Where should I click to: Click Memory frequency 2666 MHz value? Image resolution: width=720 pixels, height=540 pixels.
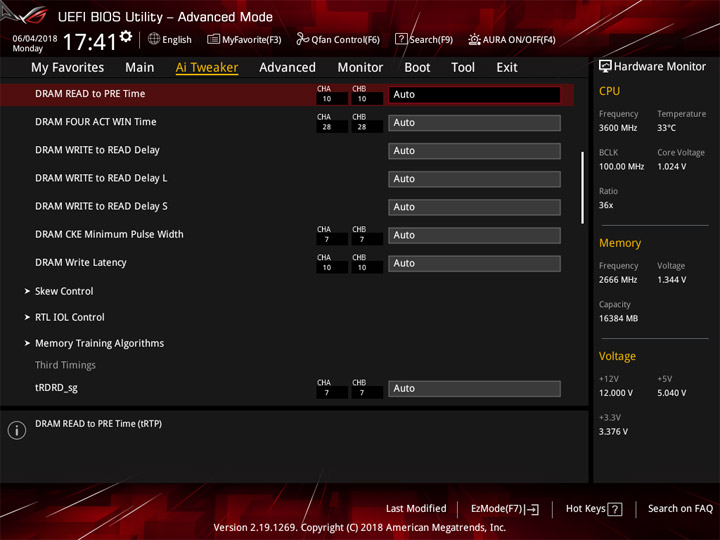point(618,280)
